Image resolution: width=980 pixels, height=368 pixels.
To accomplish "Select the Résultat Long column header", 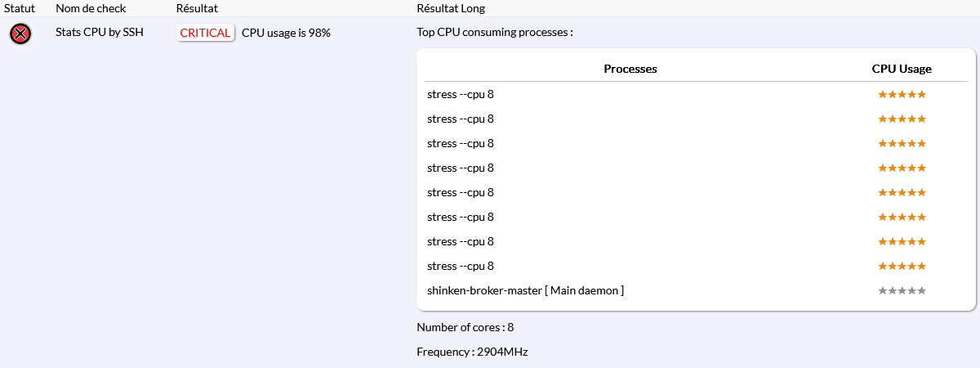I will click(x=451, y=8).
